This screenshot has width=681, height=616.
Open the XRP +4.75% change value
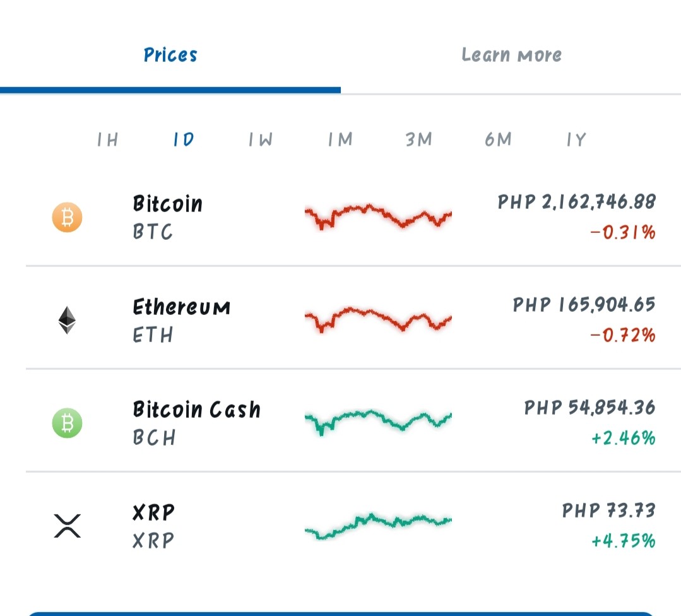point(623,541)
